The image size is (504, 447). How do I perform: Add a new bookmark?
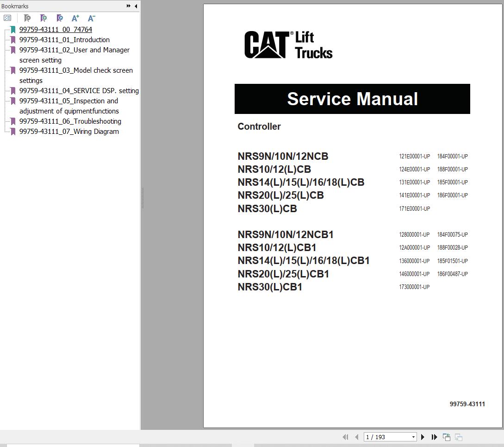[44, 18]
